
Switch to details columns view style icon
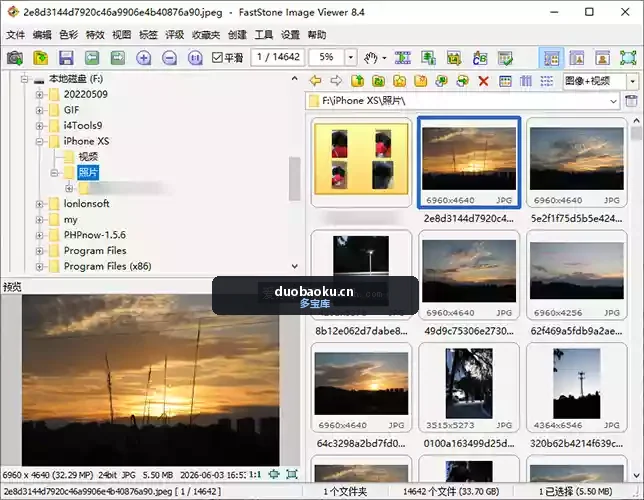(x=526, y=81)
